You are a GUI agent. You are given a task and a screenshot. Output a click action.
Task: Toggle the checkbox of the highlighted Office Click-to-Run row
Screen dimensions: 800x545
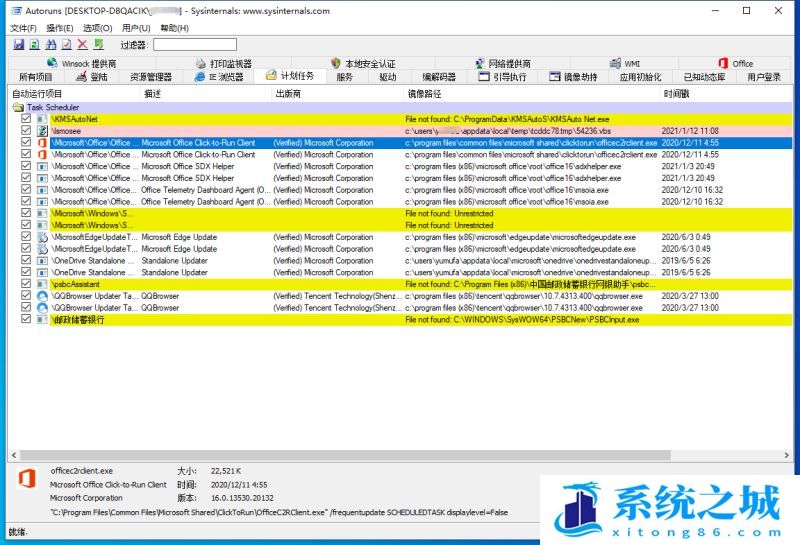click(x=26, y=142)
